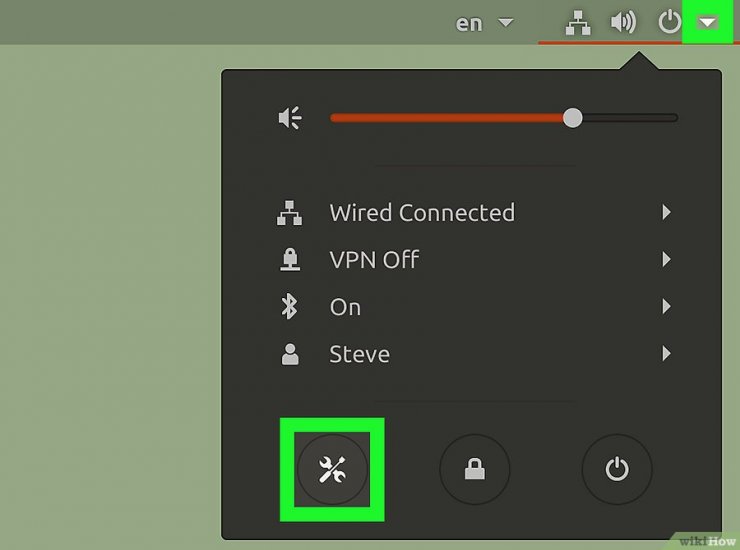740x550 pixels.
Task: Click the user silhouette icon next to Steve
Action: pos(290,354)
